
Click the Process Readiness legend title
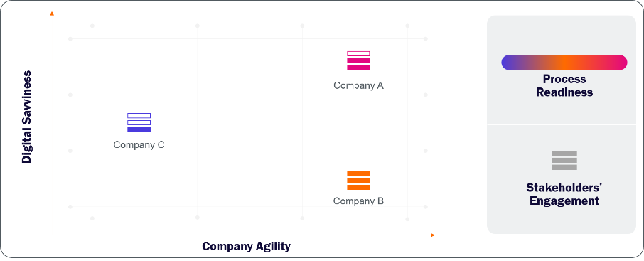(564, 85)
